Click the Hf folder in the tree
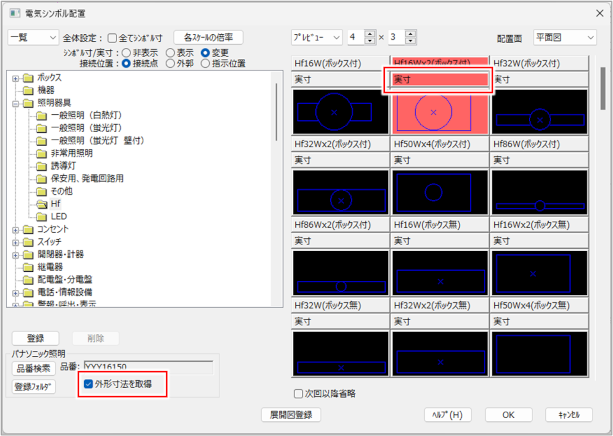The height and width of the screenshot is (436, 613). click(56, 203)
